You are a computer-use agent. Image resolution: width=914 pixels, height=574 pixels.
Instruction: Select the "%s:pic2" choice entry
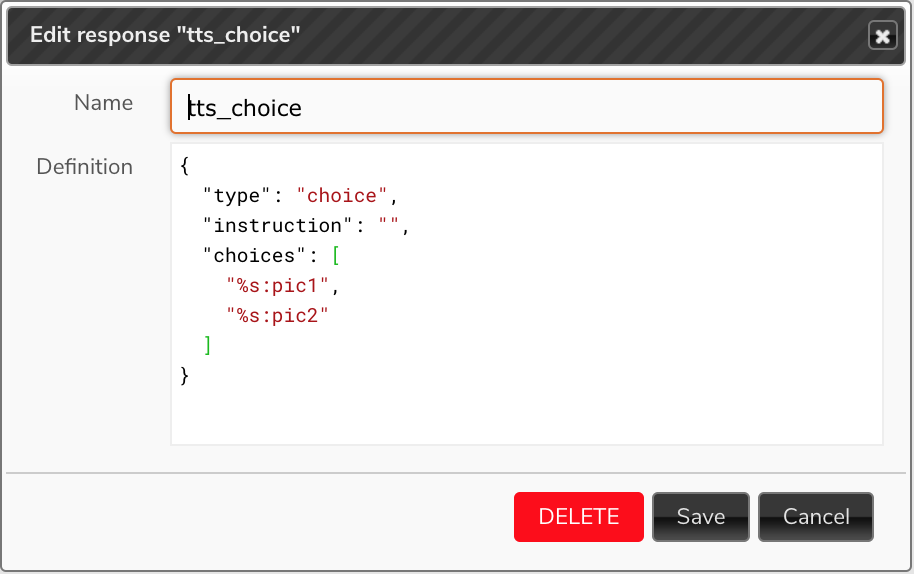277,315
